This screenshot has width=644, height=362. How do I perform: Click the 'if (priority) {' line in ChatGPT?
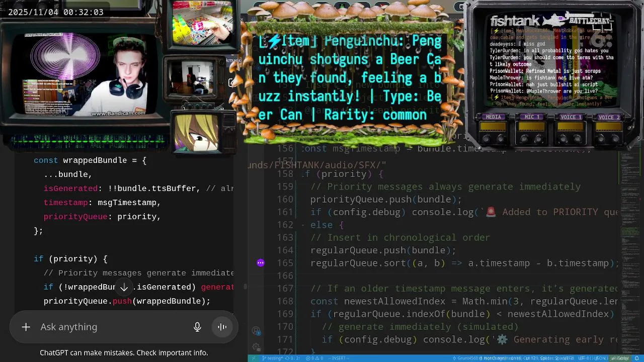click(70, 259)
